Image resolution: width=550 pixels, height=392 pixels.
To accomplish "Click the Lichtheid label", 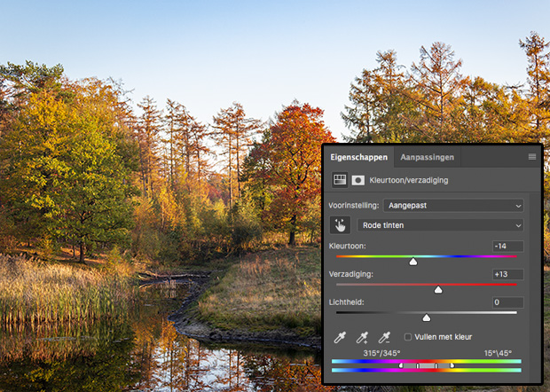I will [x=346, y=302].
